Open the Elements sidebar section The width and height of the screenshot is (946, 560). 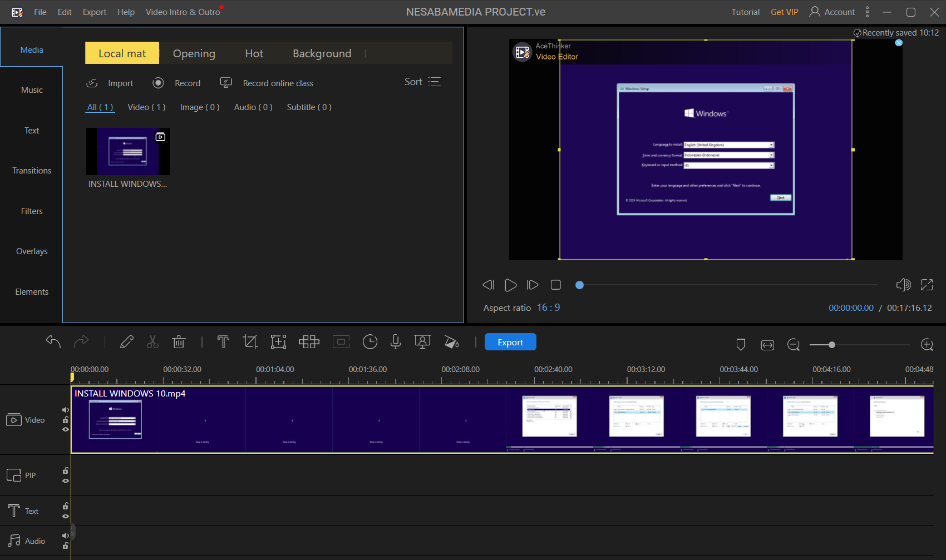(32, 292)
